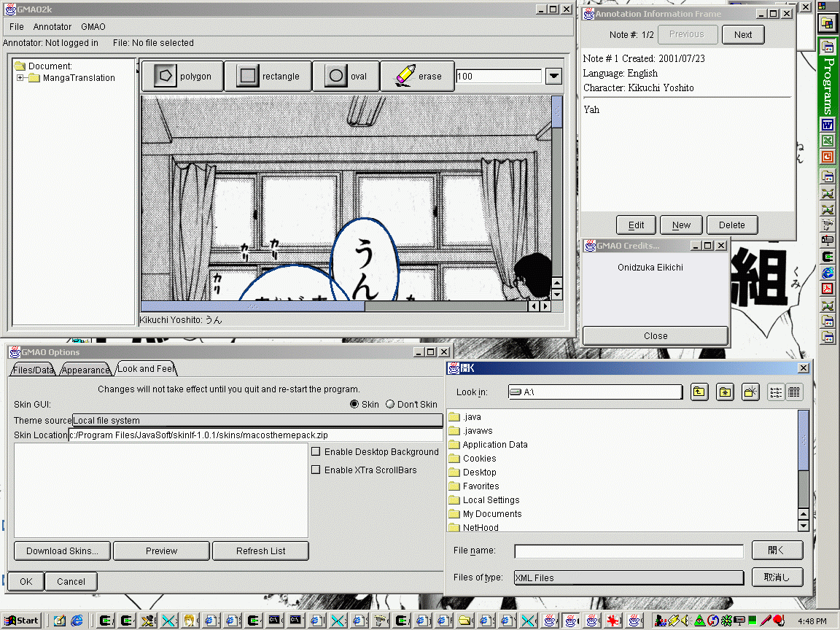Click the Skin Location path field
840x630 pixels.
click(255, 435)
